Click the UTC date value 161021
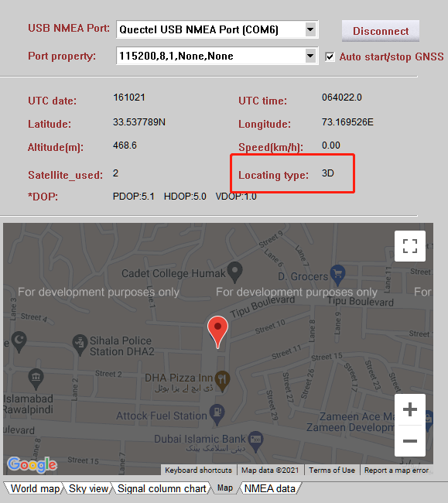The image size is (448, 503). click(x=129, y=98)
